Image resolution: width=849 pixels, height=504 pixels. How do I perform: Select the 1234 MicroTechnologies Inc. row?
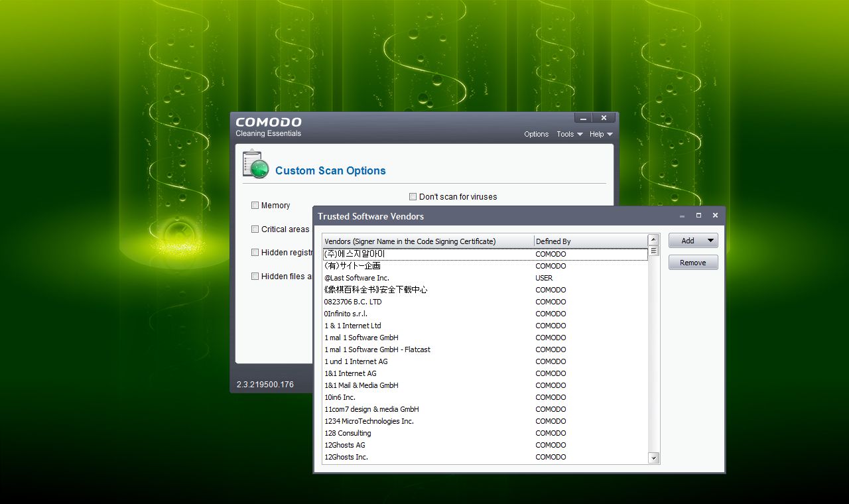[x=485, y=421]
